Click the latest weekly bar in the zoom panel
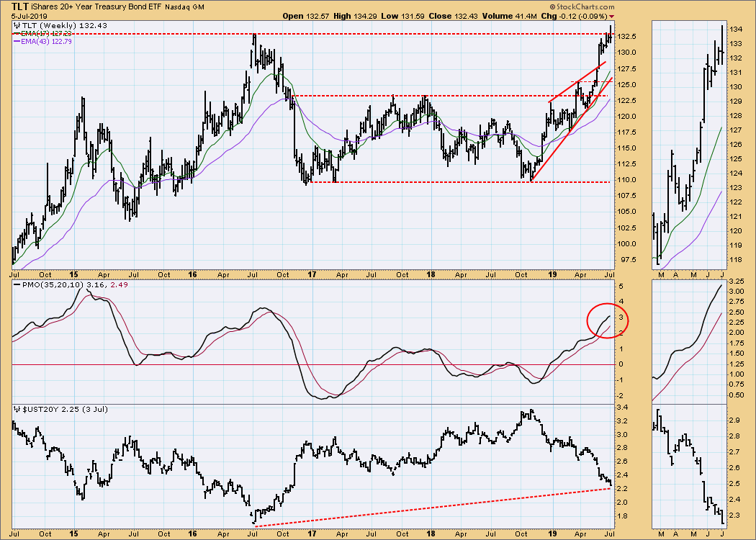 pos(721,45)
